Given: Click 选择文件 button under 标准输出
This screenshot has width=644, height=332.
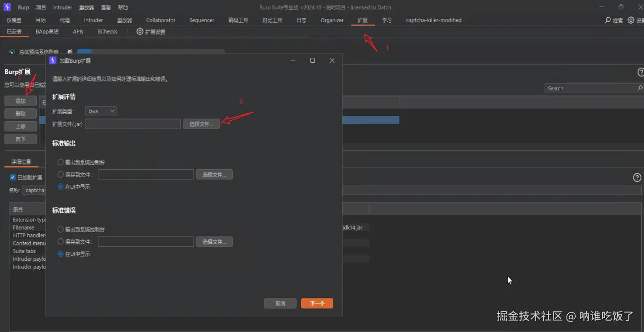Looking at the screenshot, I should coord(214,175).
